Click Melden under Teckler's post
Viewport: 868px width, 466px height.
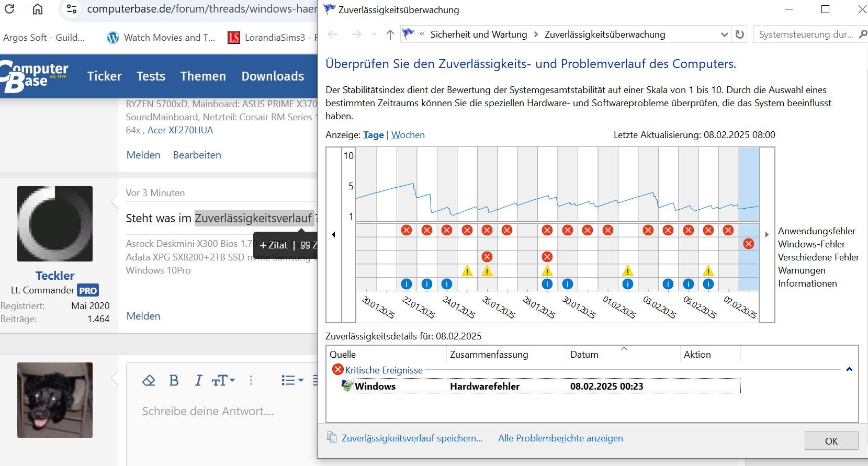click(x=143, y=316)
